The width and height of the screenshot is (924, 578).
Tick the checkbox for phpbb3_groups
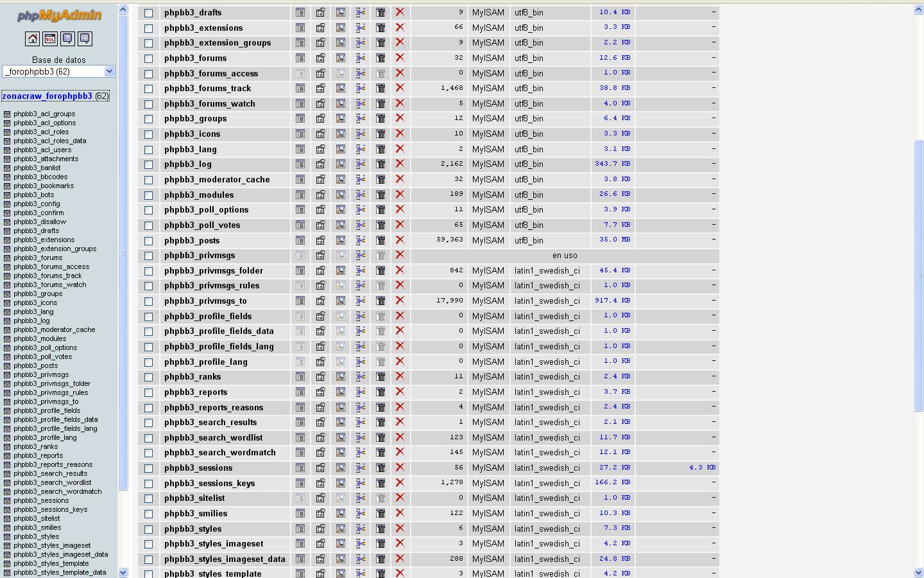[149, 119]
